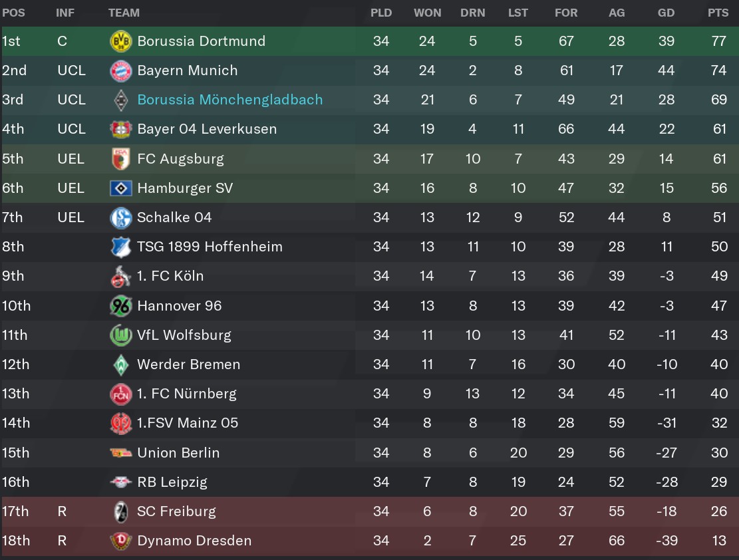Click the Werder Bremen diamond crest
The image size is (739, 560).
120,365
